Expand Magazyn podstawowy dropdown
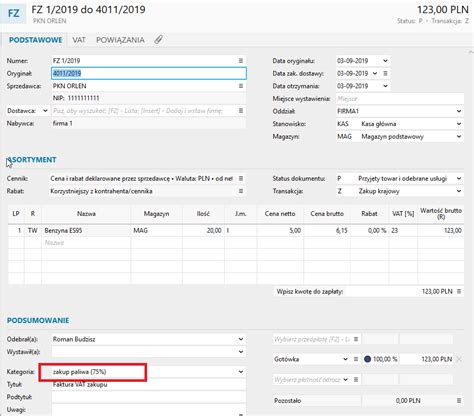The image size is (474, 416). (459, 137)
